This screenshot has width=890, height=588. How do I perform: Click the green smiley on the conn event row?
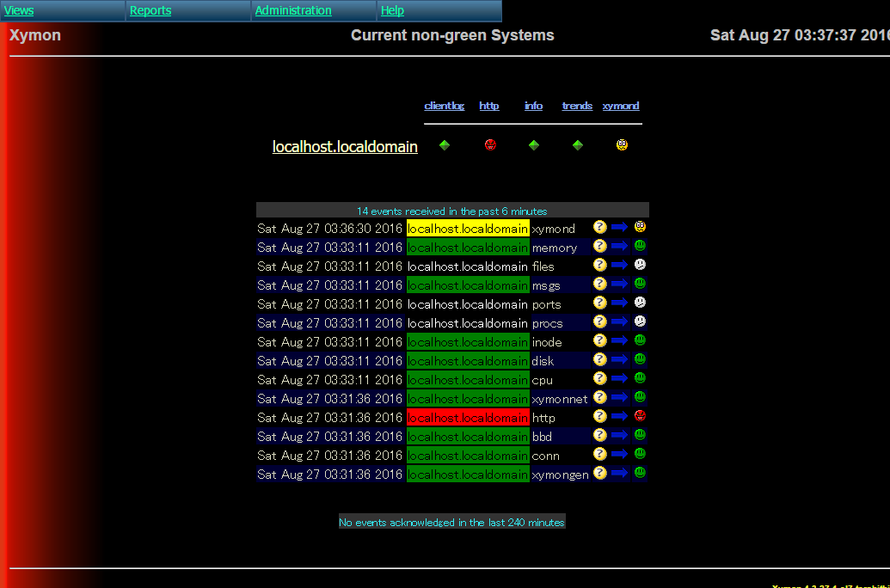pyautogui.click(x=639, y=453)
